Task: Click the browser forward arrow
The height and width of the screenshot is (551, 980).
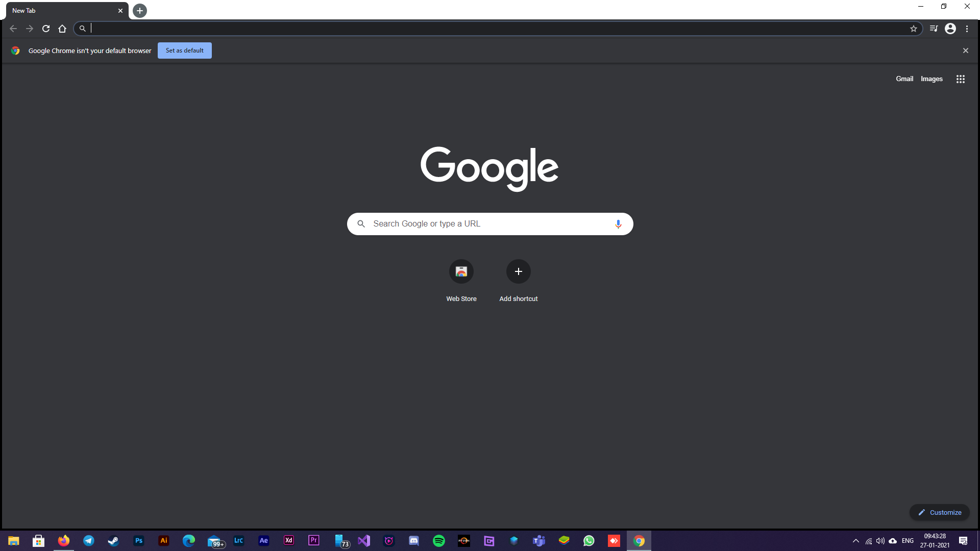Action: [30, 29]
